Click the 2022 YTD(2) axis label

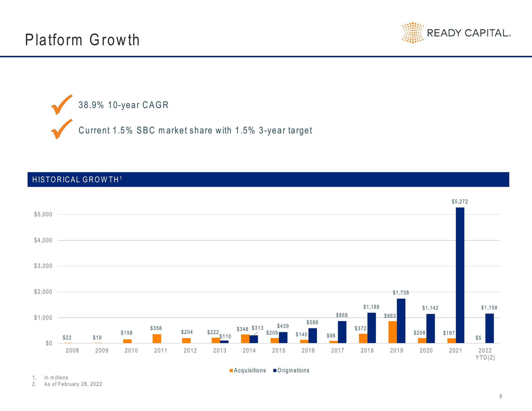point(485,354)
